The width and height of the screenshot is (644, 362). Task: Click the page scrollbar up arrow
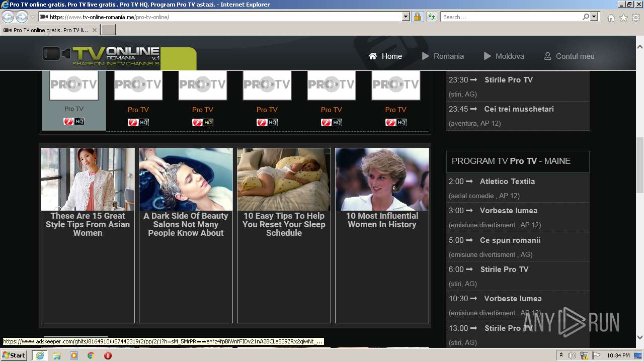tap(640, 46)
